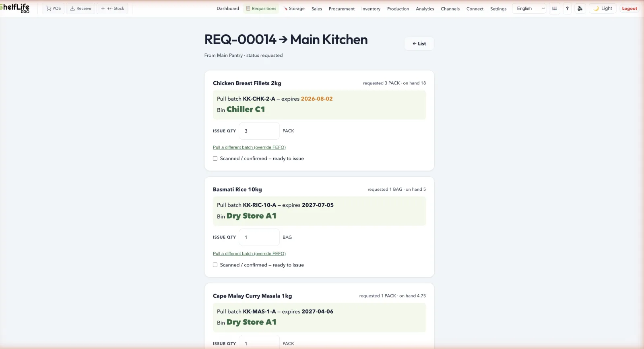
Task: Override FEFO batch link for Basmati Rice
Action: 249,254
